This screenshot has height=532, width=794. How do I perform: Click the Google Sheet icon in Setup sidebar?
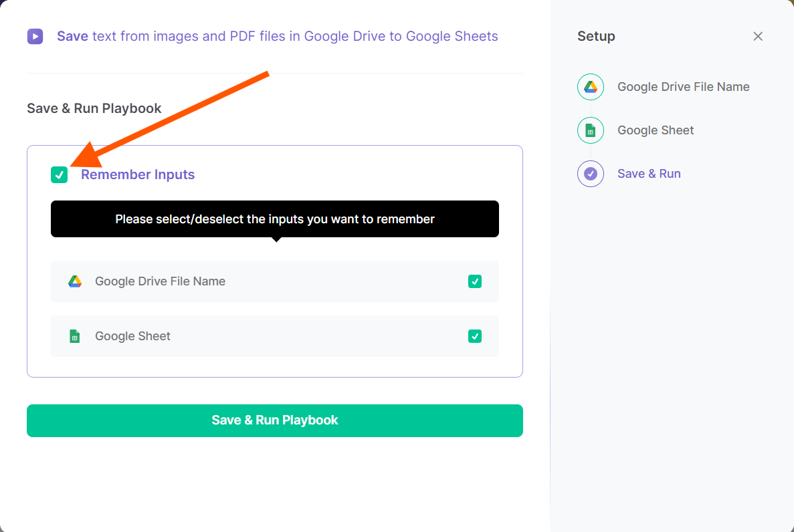click(591, 130)
